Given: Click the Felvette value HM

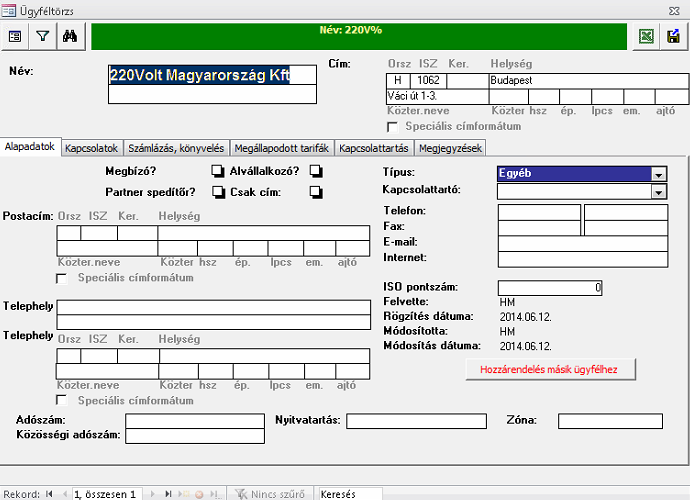Looking at the screenshot, I should tap(507, 302).
